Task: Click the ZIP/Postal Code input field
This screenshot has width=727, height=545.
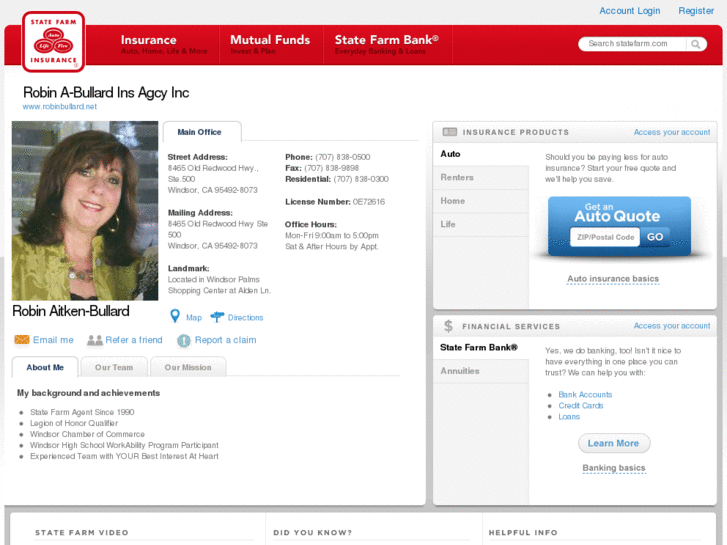Action: pyautogui.click(x=605, y=237)
